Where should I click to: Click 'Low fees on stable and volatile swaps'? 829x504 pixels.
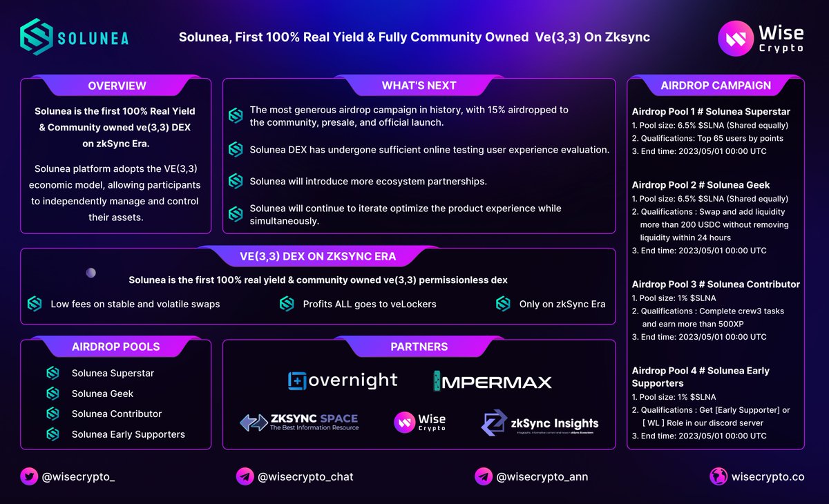(x=135, y=304)
